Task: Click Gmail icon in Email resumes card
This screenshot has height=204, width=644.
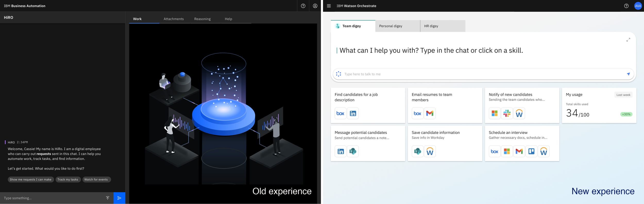Action: pyautogui.click(x=430, y=113)
